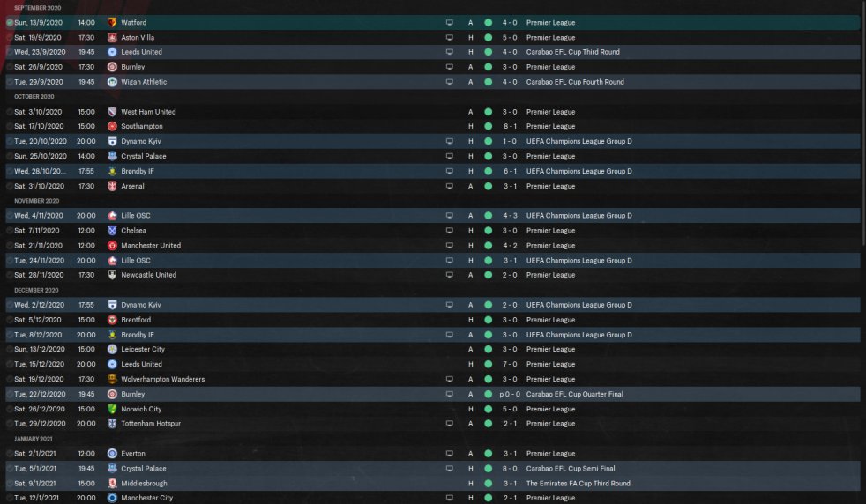Click green result dot on Southampton row
Screen dimensions: 866x504
[x=488, y=127]
